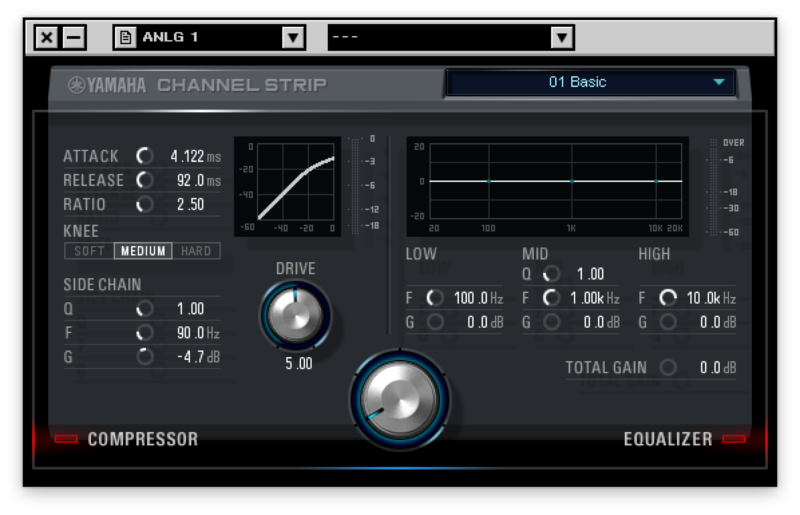The width and height of the screenshot is (800, 515).
Task: Click the RELEASE knob
Action: coord(145,180)
